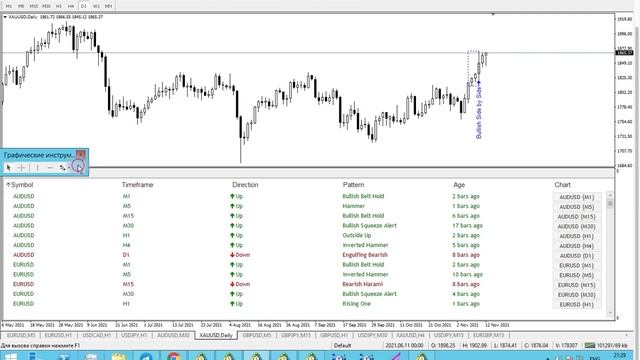
Task: Open the EURUSD (M30) chart button
Action: [576, 295]
